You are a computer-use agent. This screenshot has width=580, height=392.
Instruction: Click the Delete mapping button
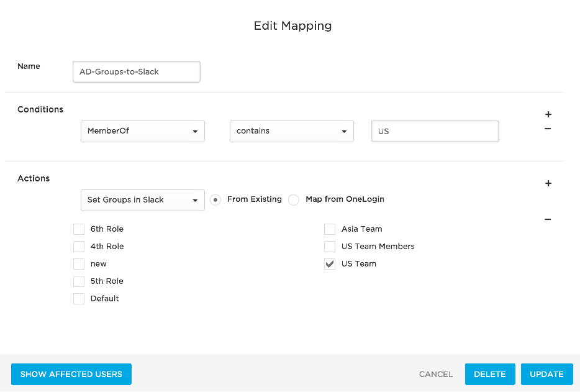click(x=490, y=374)
